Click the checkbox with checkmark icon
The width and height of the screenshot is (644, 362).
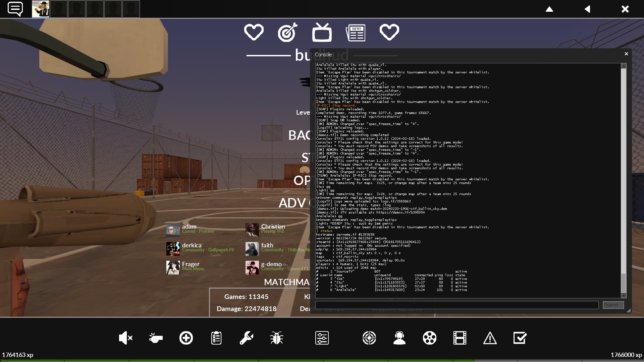coord(520,338)
